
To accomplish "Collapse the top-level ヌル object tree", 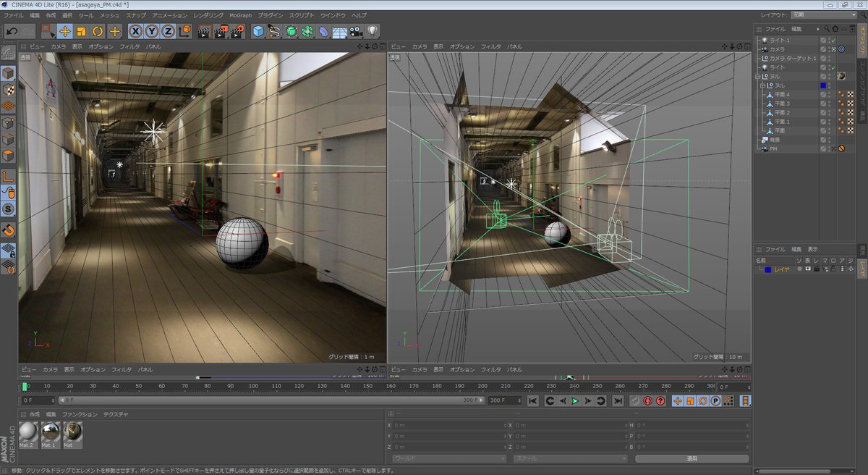I will tap(757, 77).
